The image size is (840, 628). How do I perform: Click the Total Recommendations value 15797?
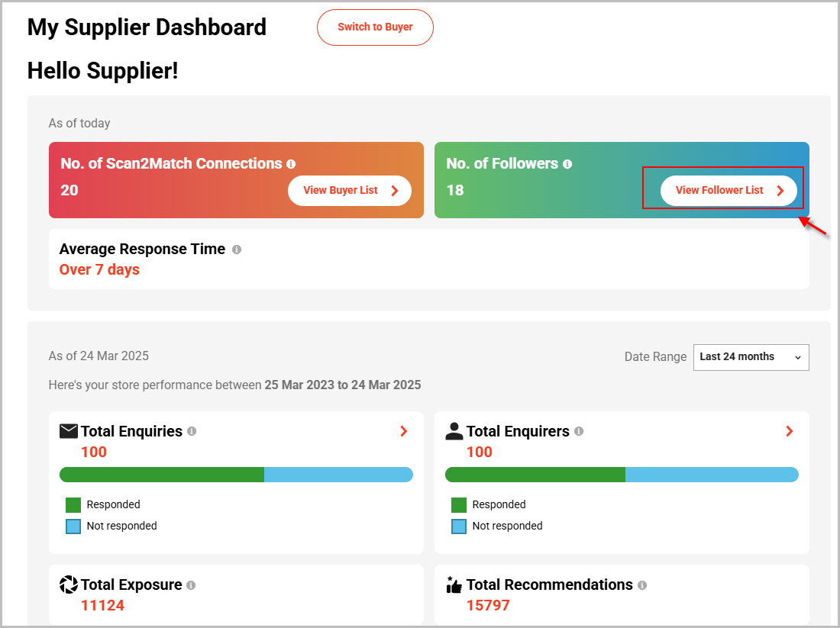[488, 606]
